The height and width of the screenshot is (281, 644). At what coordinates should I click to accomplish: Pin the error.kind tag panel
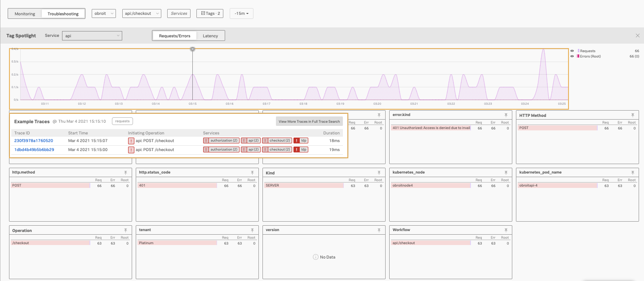click(506, 115)
